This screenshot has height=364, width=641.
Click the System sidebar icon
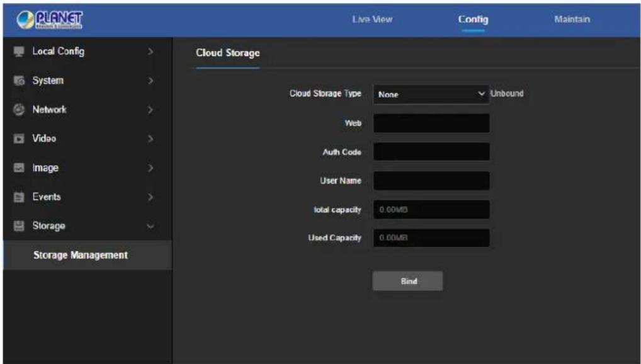click(x=19, y=81)
